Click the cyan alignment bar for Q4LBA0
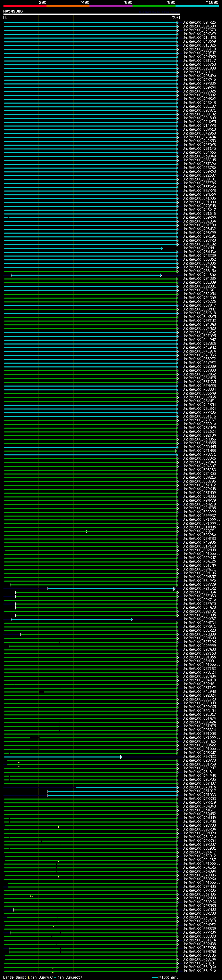Image resolution: width=222 pixels, height=980 pixels. coord(86,275)
